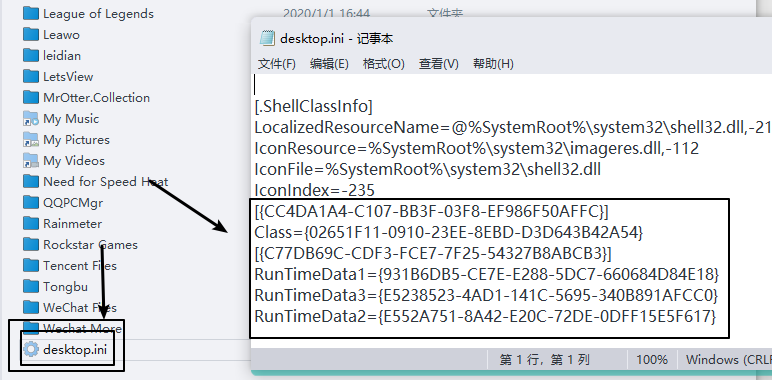Click the Need for Speed Heat folder icon

(31, 182)
